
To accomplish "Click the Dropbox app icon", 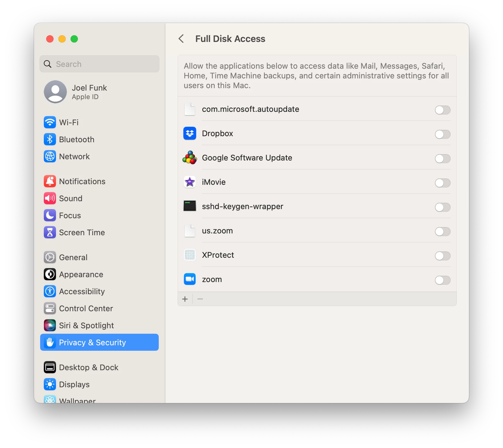I will [190, 133].
